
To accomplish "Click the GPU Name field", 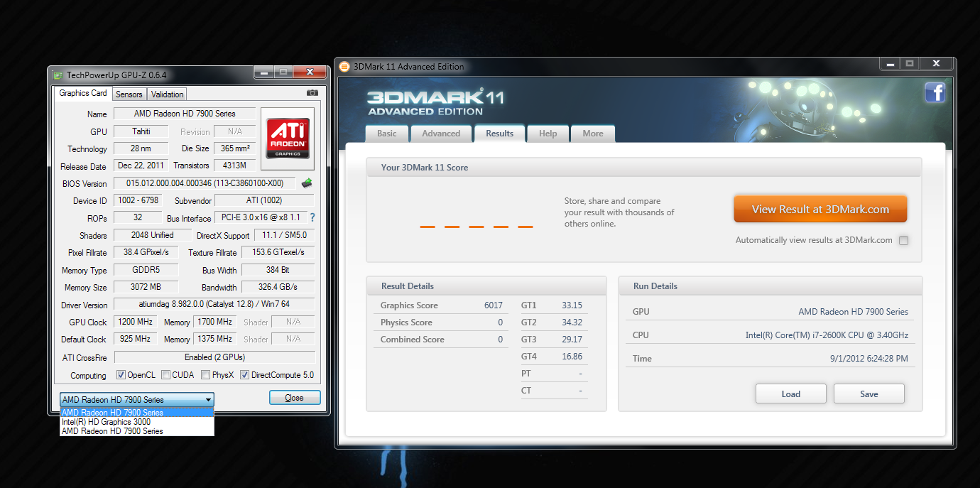I will [185, 114].
